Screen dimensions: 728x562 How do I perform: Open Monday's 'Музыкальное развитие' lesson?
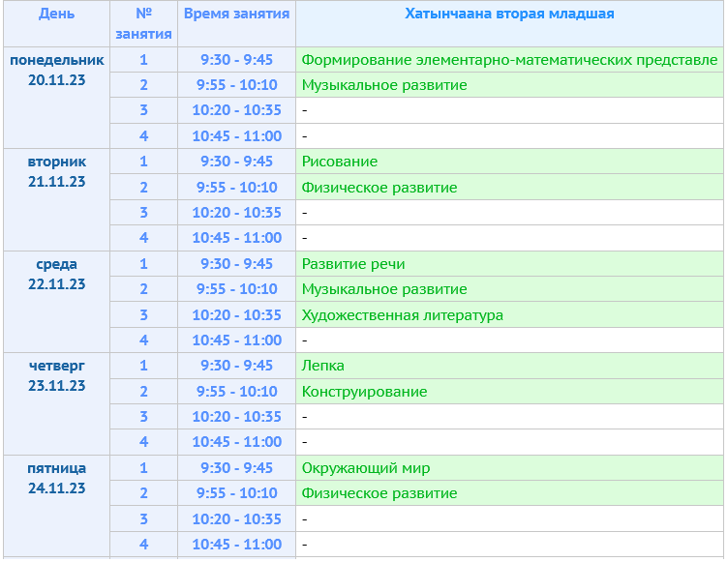point(384,85)
